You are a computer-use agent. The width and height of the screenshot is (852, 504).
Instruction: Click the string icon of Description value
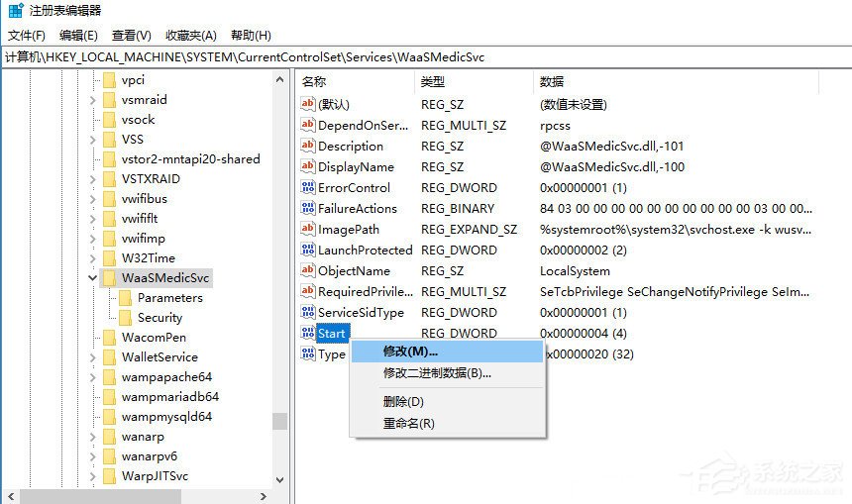coord(307,146)
